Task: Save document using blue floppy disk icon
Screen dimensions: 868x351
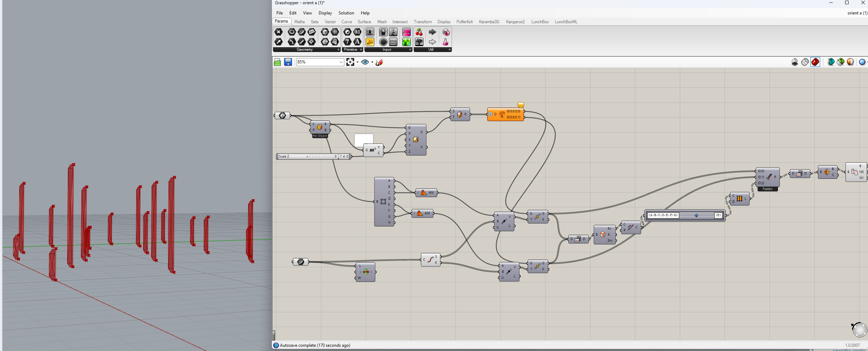Action: 288,62
